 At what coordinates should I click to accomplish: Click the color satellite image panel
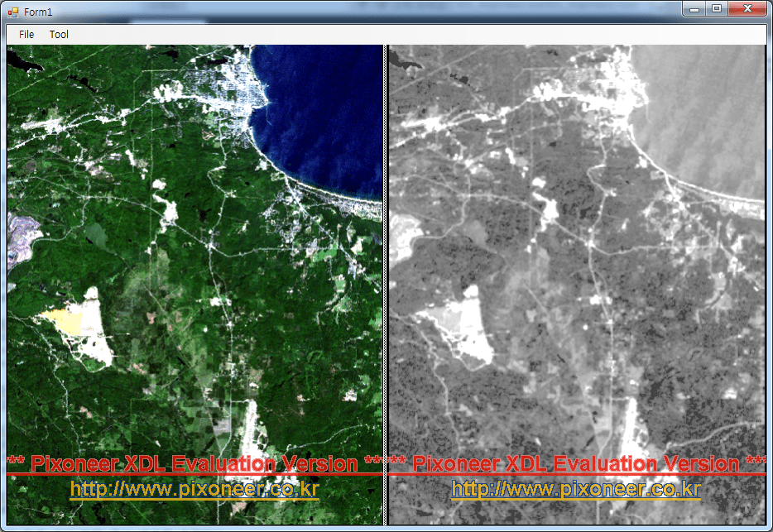pos(194,285)
